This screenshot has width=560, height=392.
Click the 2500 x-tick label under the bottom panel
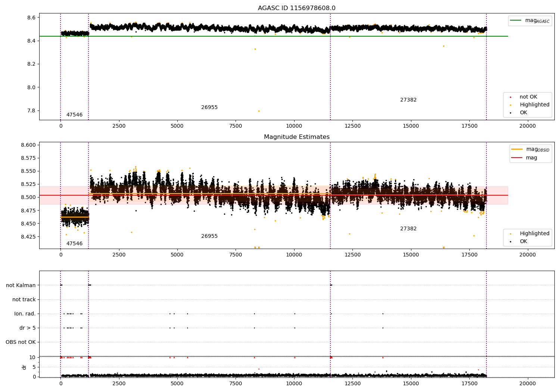pos(119,384)
